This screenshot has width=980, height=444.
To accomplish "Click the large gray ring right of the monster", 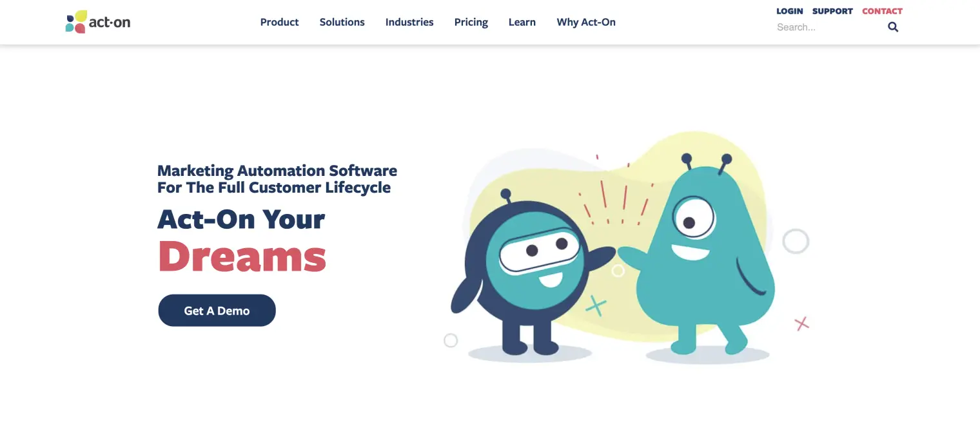I will pos(796,241).
